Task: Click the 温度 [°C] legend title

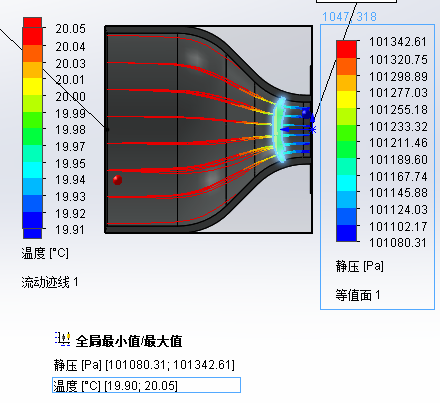Action: point(45,253)
